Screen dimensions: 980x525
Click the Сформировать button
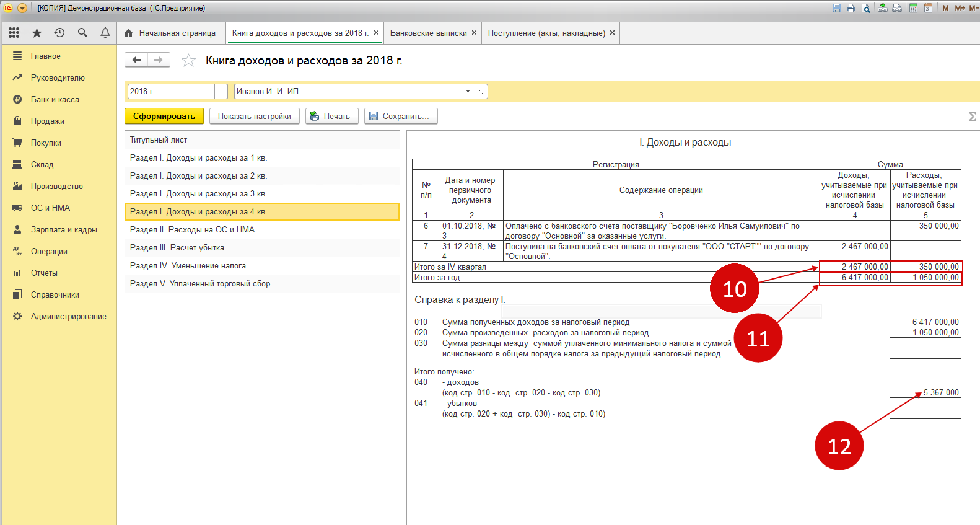click(164, 116)
